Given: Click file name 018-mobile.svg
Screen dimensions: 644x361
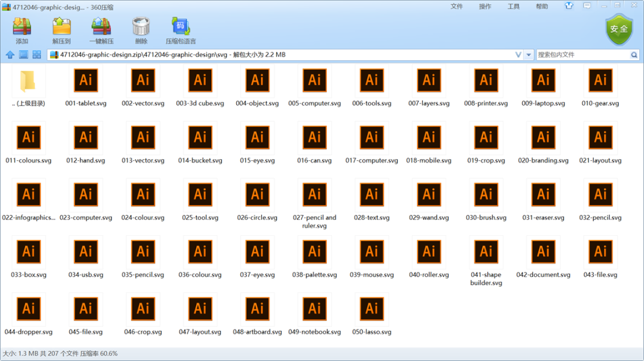Looking at the screenshot, I should [x=429, y=160].
